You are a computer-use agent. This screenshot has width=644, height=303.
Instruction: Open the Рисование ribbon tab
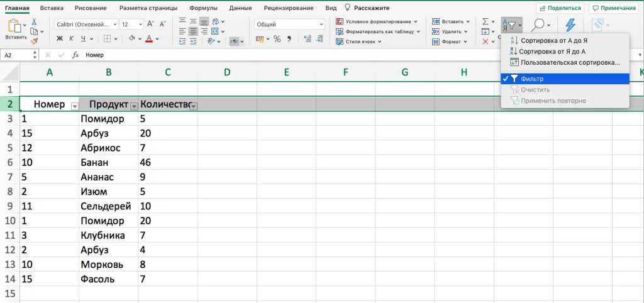91,8
